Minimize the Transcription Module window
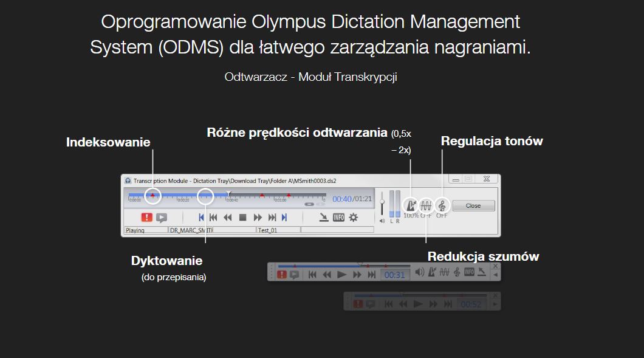 (x=456, y=179)
